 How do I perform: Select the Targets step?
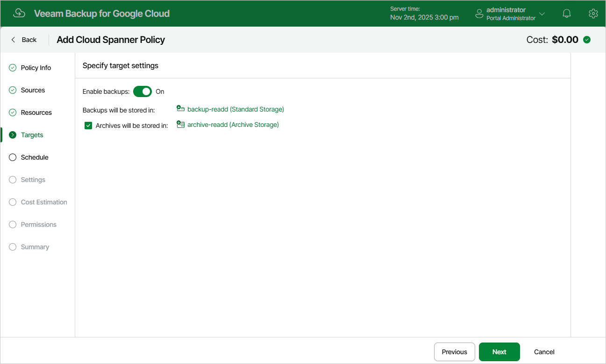32,135
